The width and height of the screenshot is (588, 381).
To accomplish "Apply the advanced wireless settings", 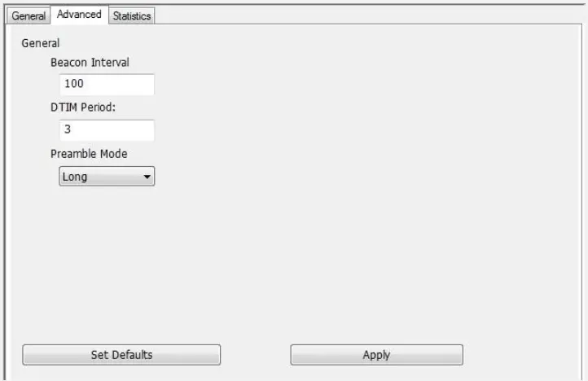I will pyautogui.click(x=376, y=355).
